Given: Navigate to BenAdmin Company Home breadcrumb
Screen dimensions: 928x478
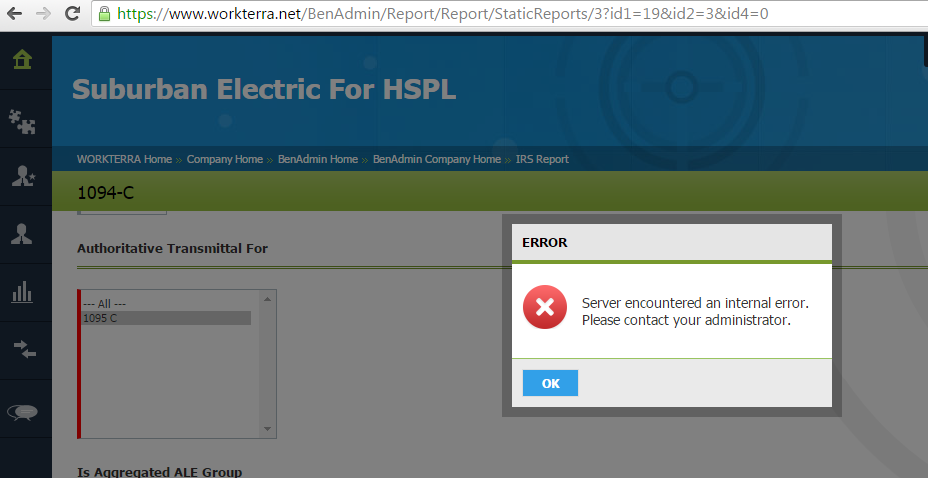Looking at the screenshot, I should [x=436, y=159].
